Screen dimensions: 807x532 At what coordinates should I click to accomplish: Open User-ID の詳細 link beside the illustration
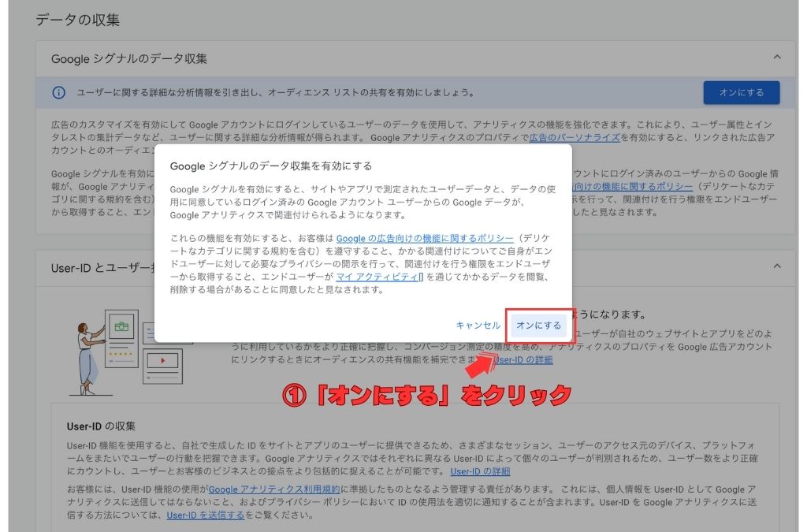click(523, 359)
